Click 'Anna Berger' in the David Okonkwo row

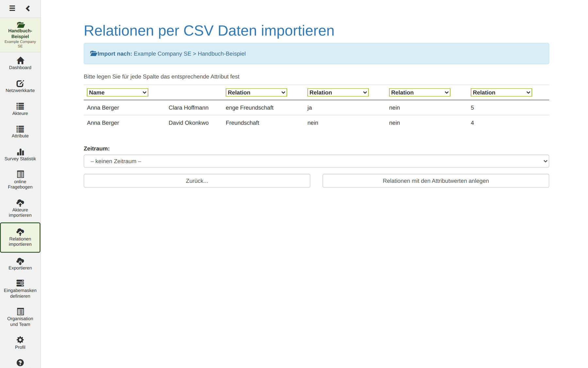tap(103, 123)
